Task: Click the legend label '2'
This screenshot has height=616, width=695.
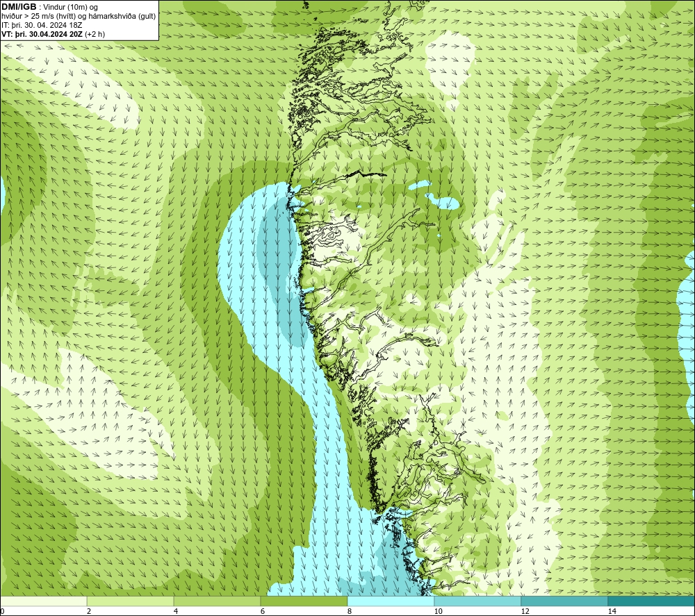Action: 89,612
